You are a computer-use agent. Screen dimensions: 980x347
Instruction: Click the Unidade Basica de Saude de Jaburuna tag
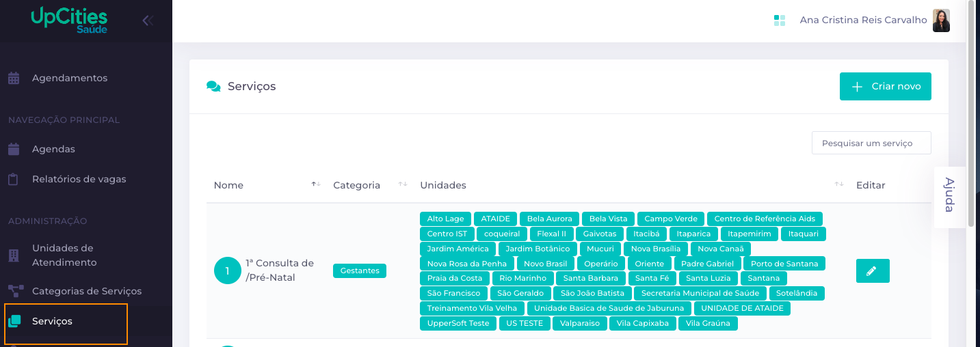tap(609, 309)
